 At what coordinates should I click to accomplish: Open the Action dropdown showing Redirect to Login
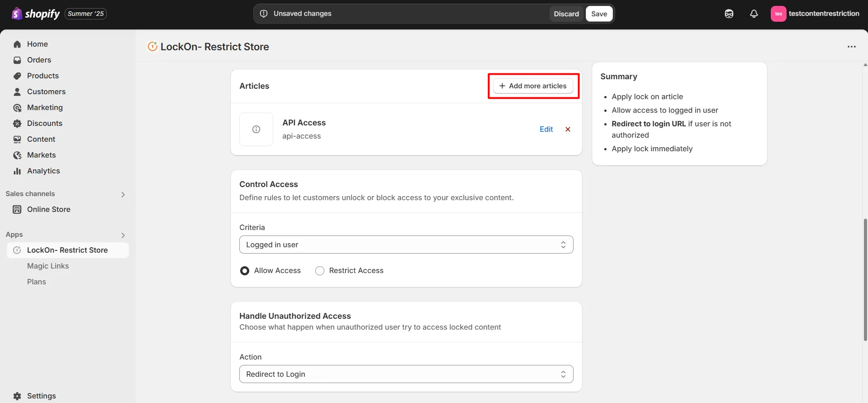coord(406,374)
